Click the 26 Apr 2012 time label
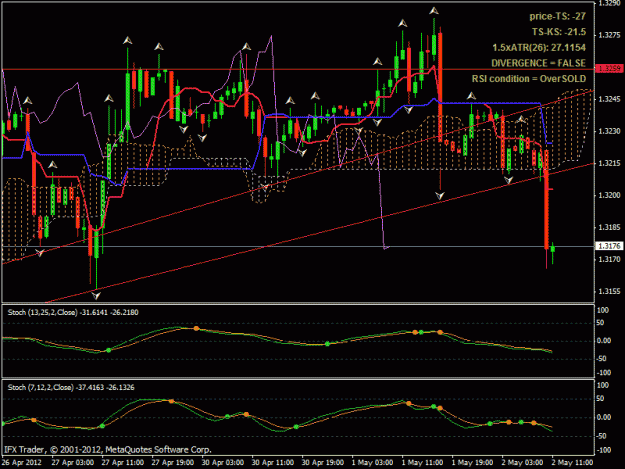Image resolution: width=625 pixels, height=469 pixels. [22, 463]
